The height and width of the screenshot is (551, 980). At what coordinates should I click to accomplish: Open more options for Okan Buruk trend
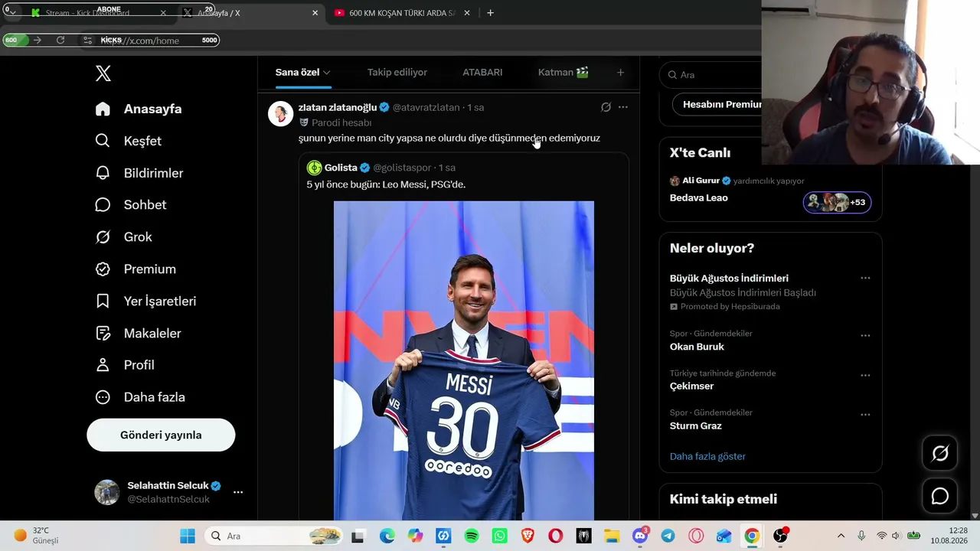pos(865,335)
